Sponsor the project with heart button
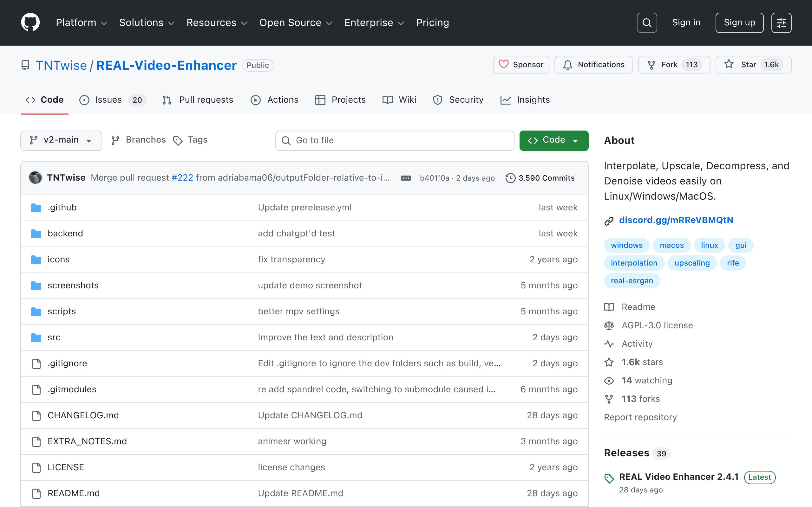The image size is (812, 507). [521, 65]
